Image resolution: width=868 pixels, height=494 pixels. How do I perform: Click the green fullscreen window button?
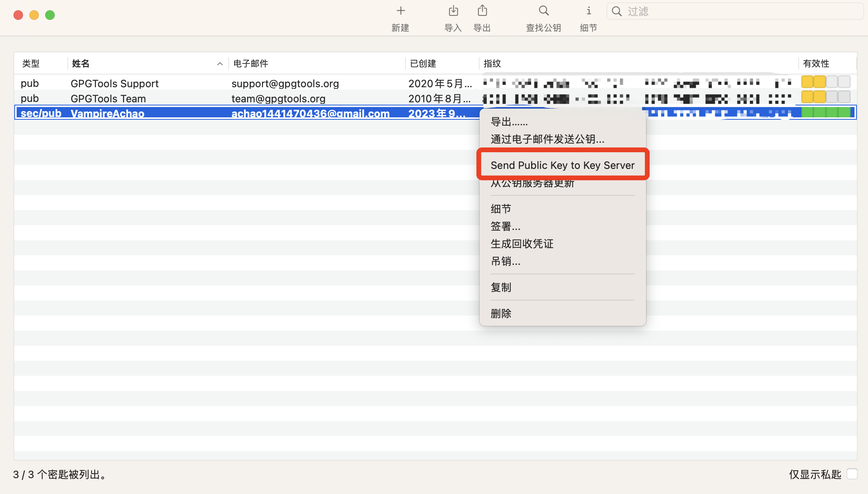click(50, 15)
